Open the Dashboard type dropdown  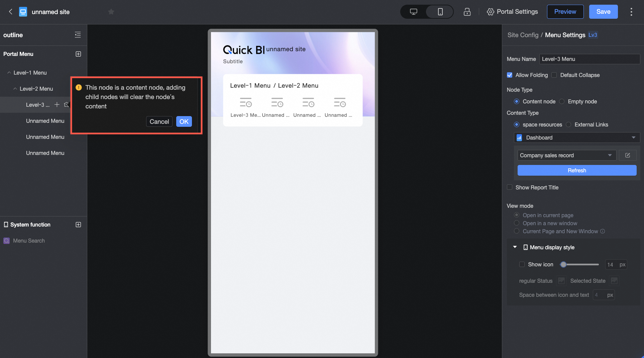[577, 138]
